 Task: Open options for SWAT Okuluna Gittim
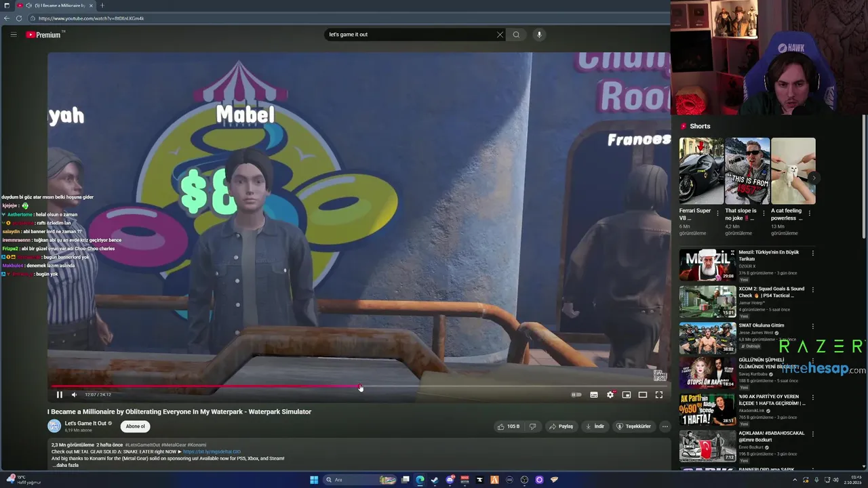(x=813, y=327)
